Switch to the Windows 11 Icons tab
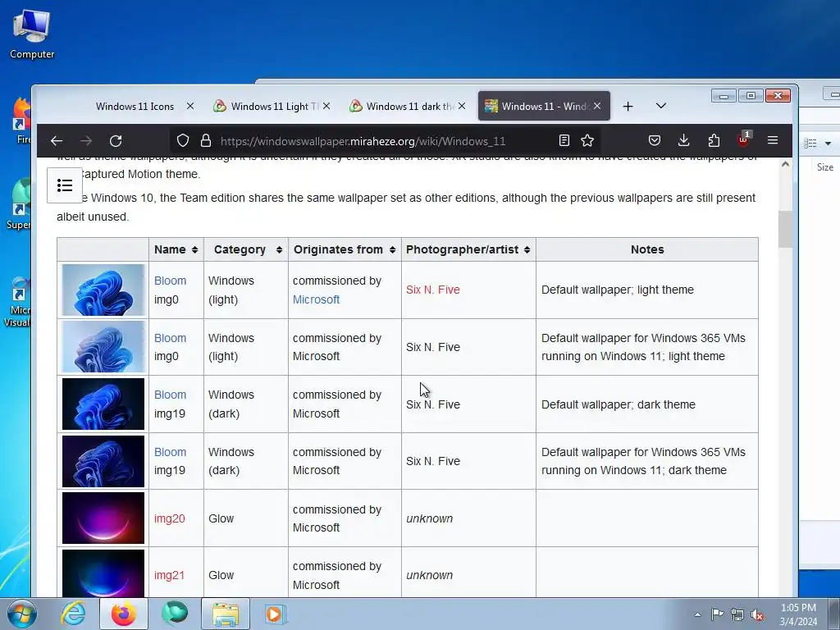This screenshot has width=840, height=630. click(x=135, y=106)
